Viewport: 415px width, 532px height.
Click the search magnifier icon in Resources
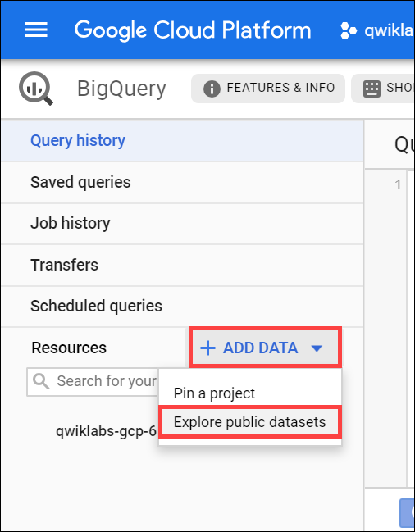(x=41, y=381)
